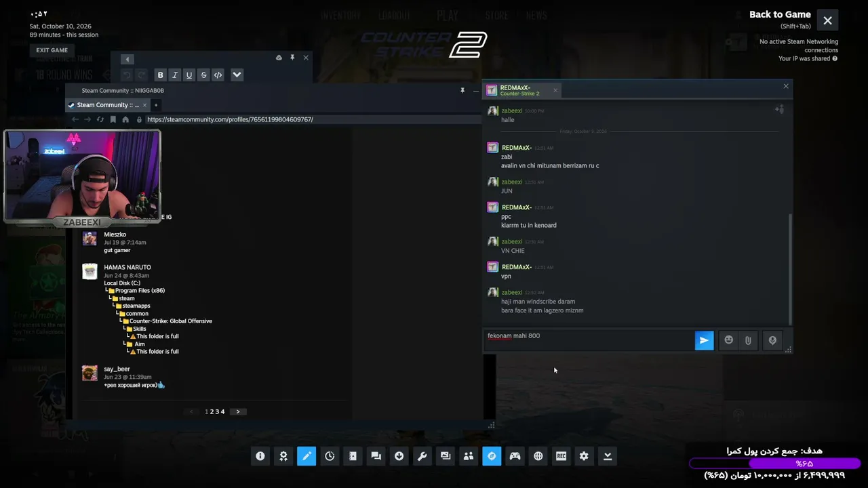Click the chat window vertical scrollbar
This screenshot has height=488, width=868.
point(789,270)
